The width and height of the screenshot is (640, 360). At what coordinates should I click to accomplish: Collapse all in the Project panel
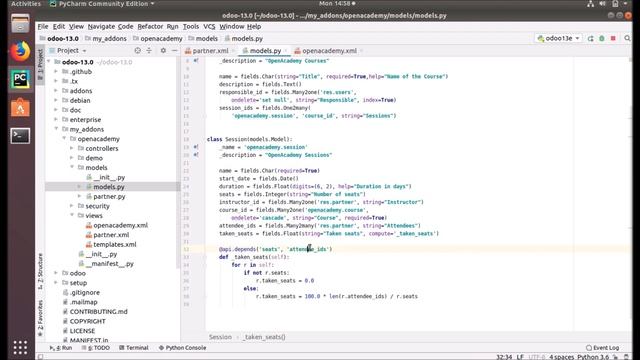point(149,51)
